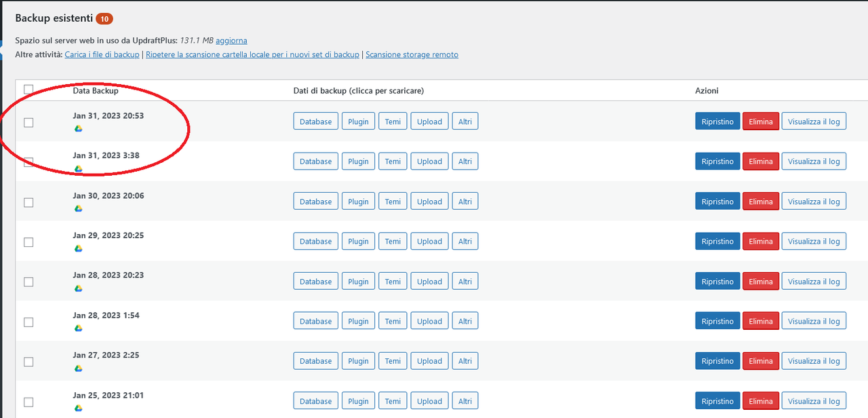Viewport: 868px width, 418px height.
Task: Download Plugin from Jan 28 20:23 backup
Action: coord(359,282)
